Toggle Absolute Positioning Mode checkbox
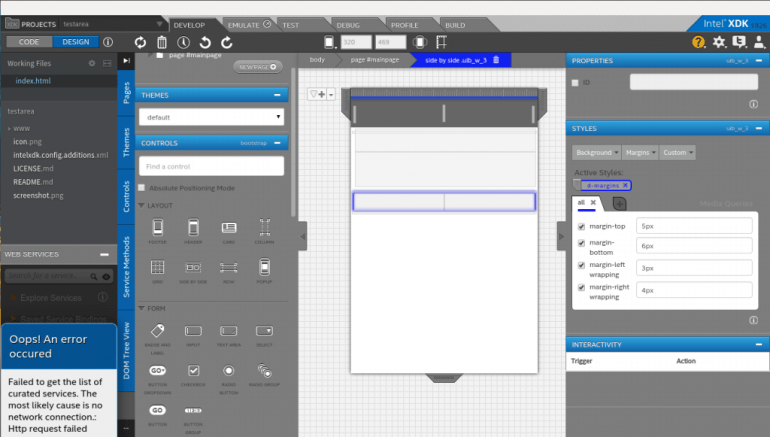 [141, 188]
